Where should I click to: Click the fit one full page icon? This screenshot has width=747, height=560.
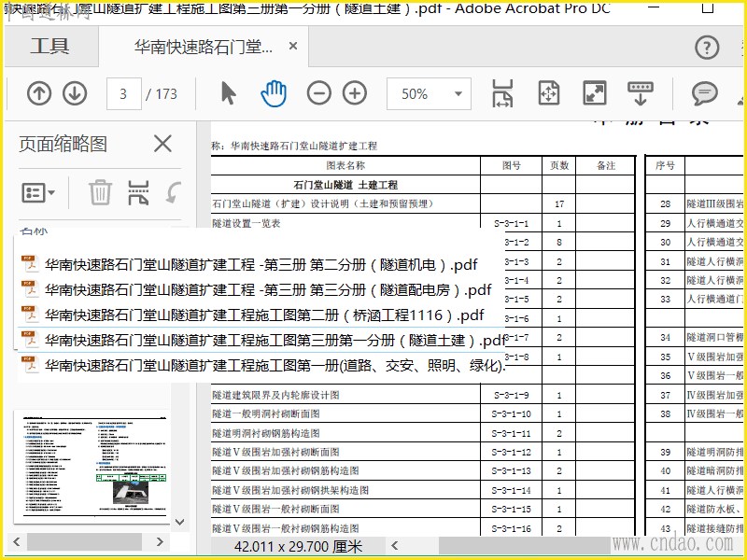pos(548,92)
